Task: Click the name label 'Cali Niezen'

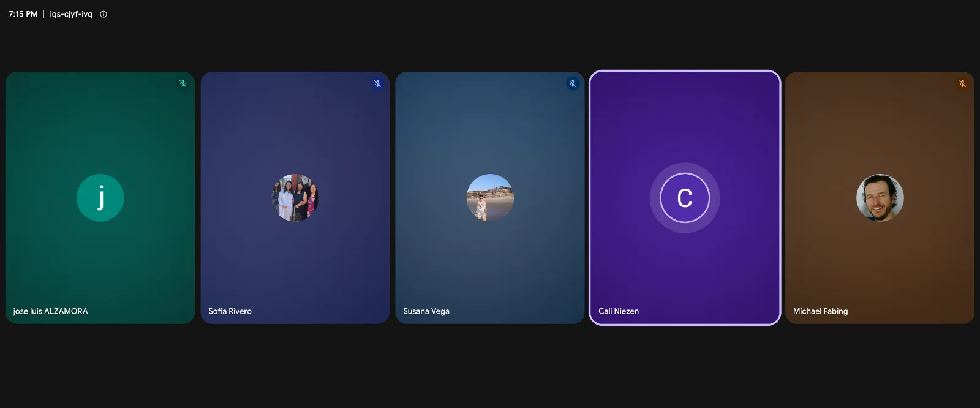Action: [619, 311]
